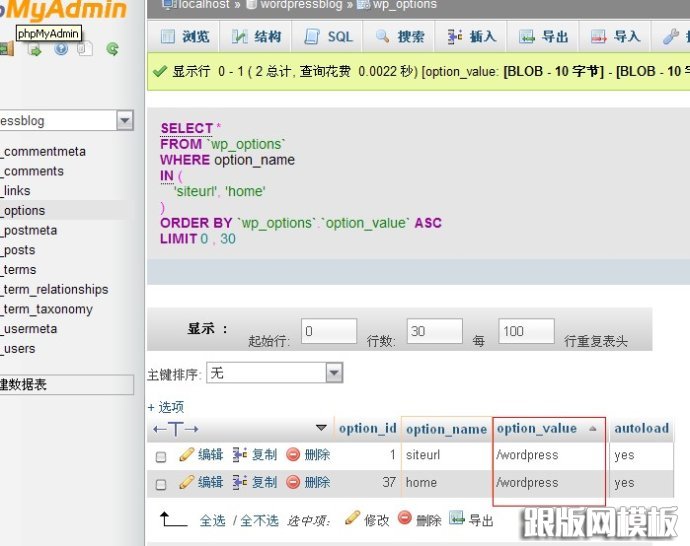This screenshot has width=690, height=546.
Task: Click the log out icon with the green arrow
Action: point(35,50)
